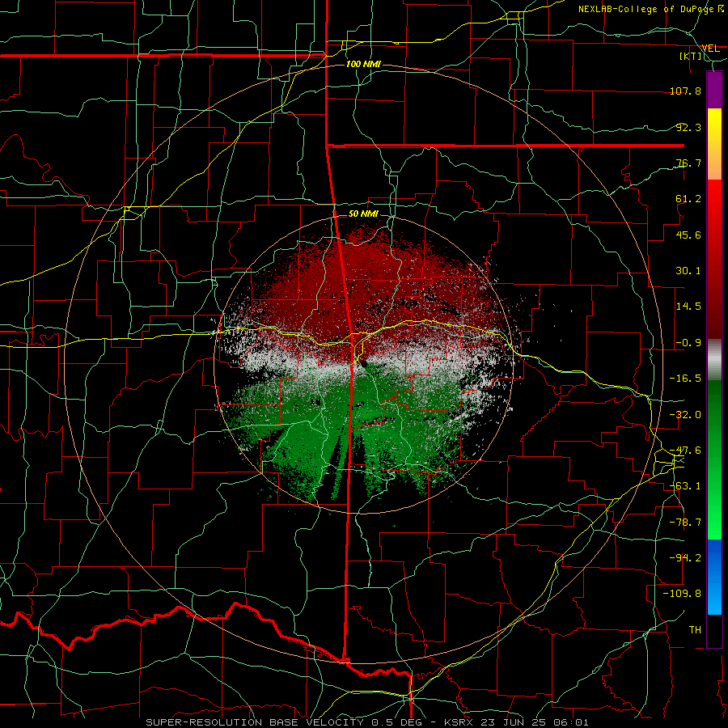Click the 14.5 velocity scale value
The image size is (728, 728).
(688, 307)
